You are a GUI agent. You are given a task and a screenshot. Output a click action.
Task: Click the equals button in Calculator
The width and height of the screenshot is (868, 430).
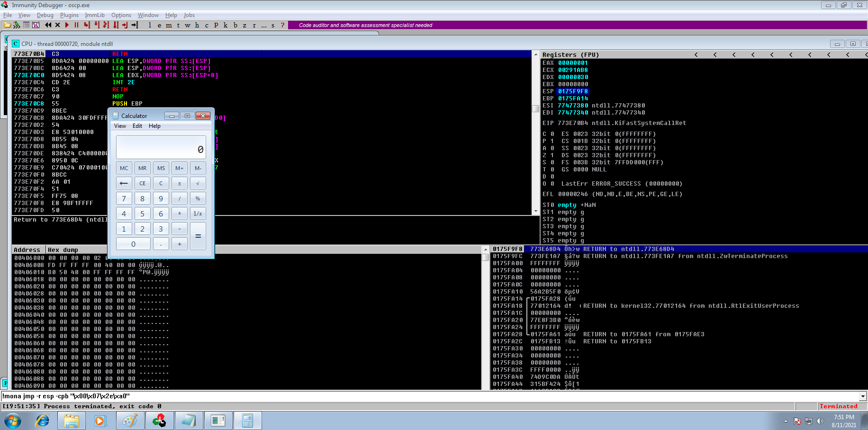[198, 236]
